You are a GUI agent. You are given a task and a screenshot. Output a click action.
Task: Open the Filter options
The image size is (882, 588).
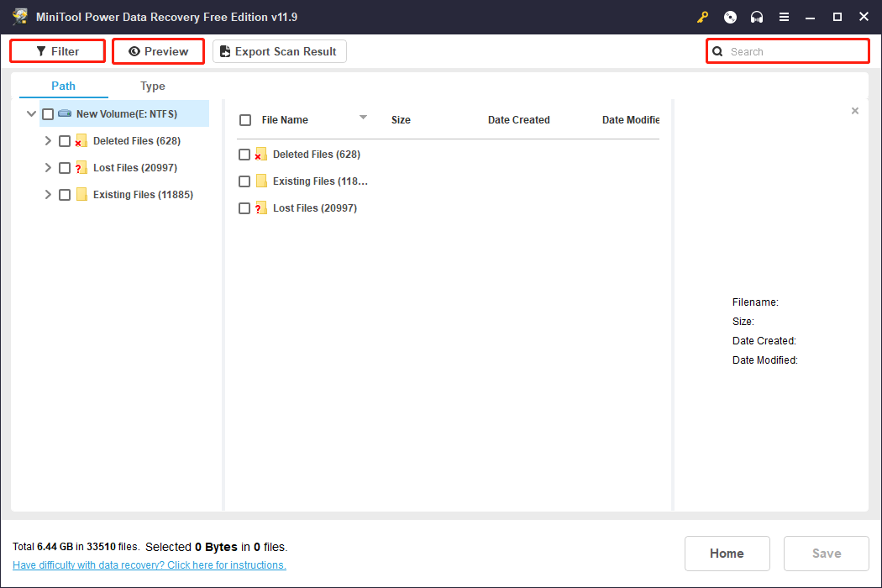(57, 51)
